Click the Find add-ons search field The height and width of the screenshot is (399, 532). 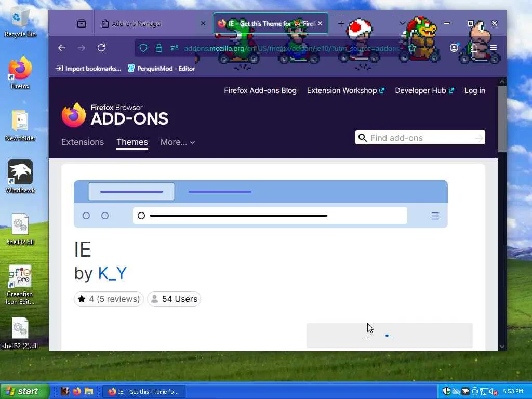(x=420, y=138)
